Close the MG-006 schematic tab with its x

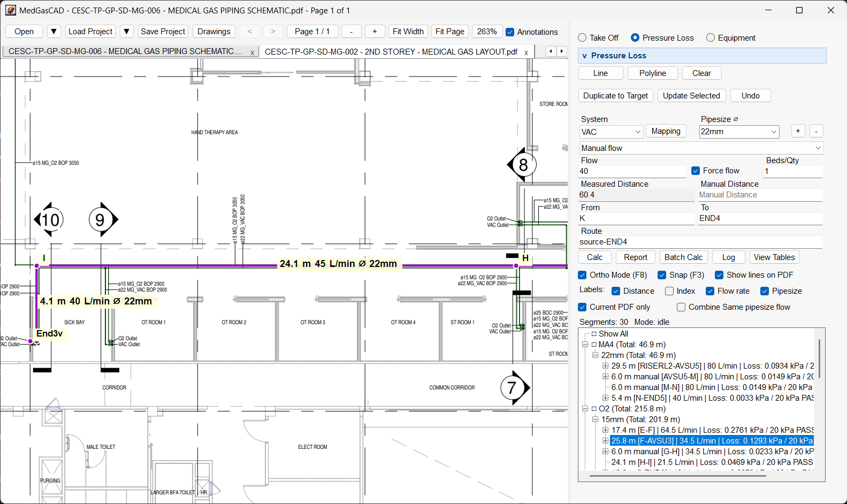[x=252, y=52]
